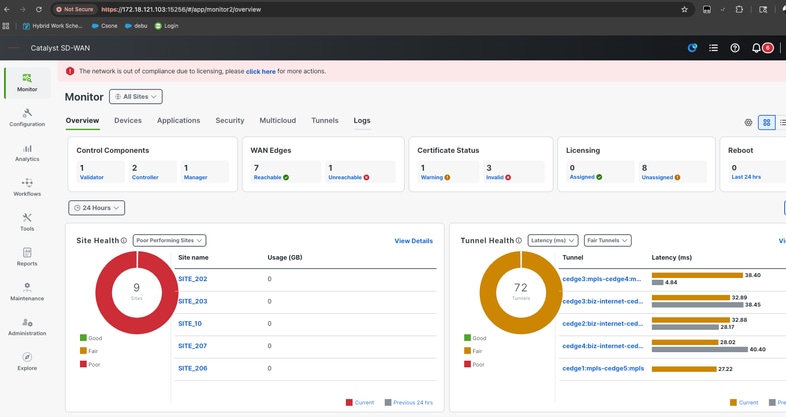This screenshot has height=417, width=786.
Task: Switch to the Devices tab
Action: (x=128, y=121)
